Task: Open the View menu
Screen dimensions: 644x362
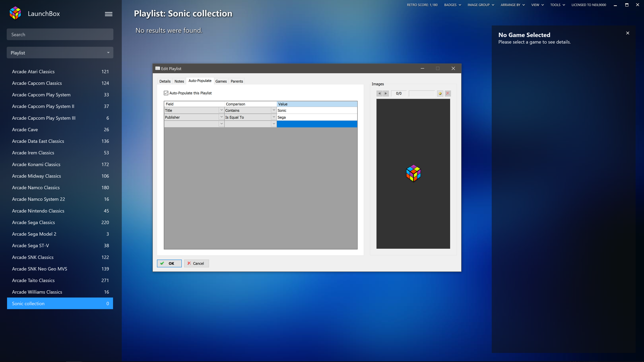Action: [x=538, y=5]
